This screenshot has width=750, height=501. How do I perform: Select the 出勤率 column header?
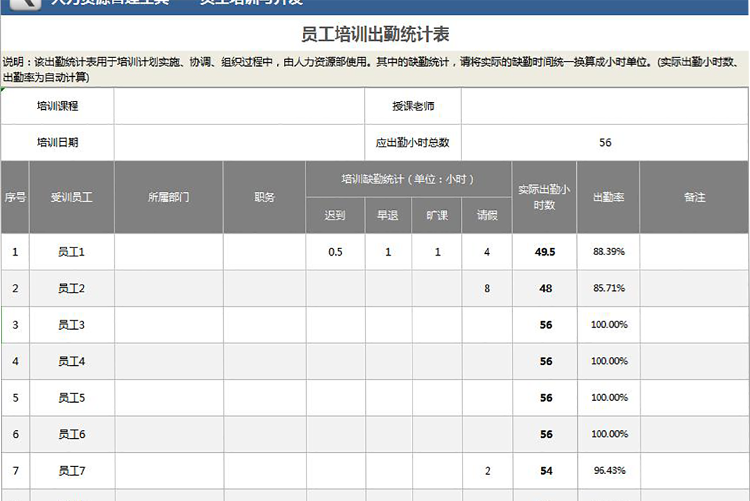click(x=608, y=197)
